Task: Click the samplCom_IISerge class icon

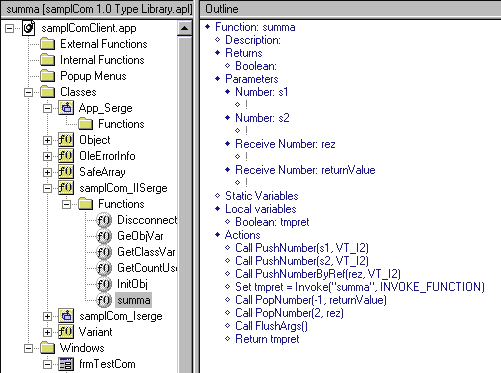Action: click(x=66, y=188)
